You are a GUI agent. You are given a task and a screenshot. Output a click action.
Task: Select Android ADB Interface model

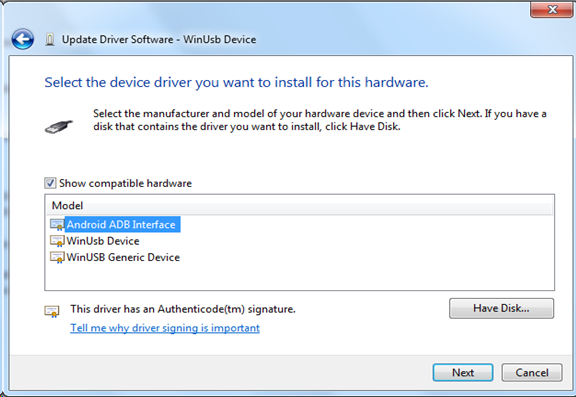[x=121, y=224]
